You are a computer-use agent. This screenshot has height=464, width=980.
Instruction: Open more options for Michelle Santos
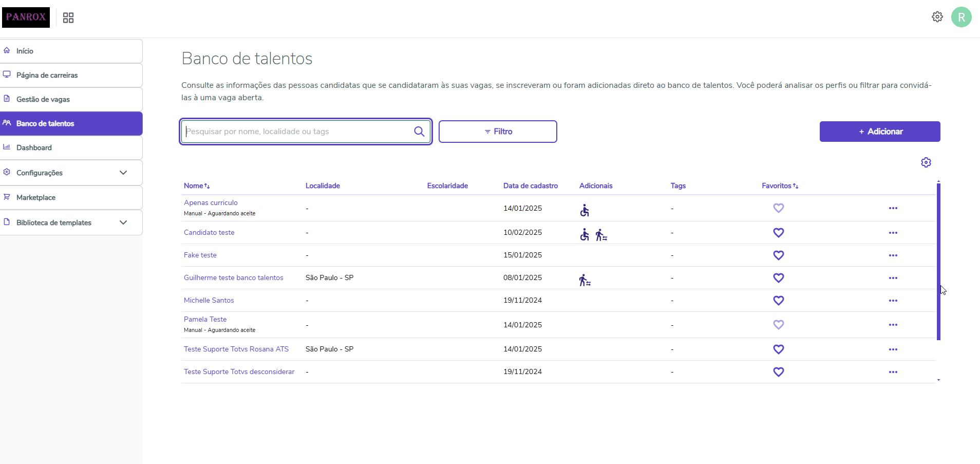click(893, 301)
